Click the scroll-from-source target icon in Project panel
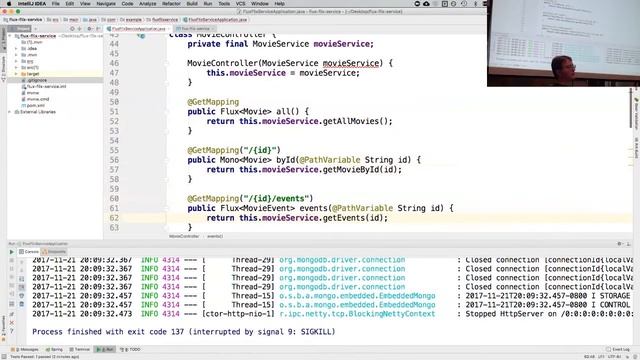 (x=72, y=29)
